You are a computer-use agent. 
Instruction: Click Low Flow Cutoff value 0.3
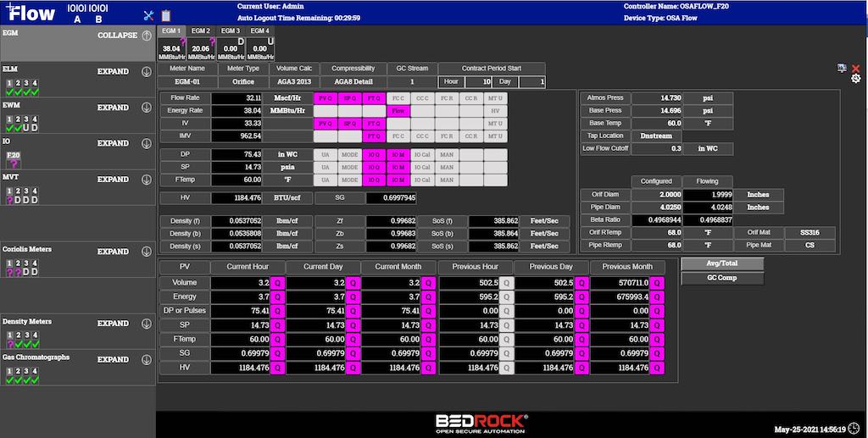click(657, 149)
